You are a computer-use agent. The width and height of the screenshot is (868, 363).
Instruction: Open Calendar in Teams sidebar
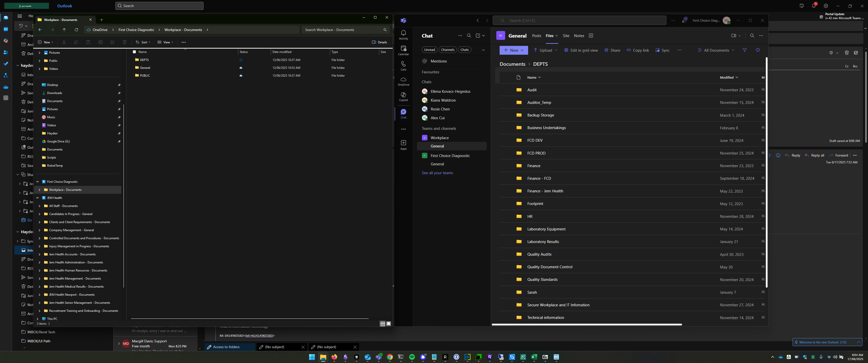(x=403, y=50)
